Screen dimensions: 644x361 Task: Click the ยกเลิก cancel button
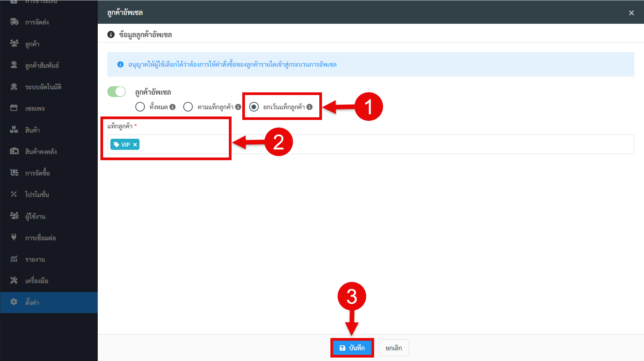pyautogui.click(x=394, y=348)
